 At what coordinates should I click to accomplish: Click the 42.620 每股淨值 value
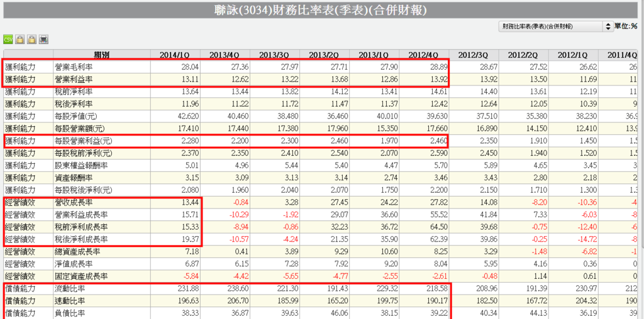click(x=189, y=116)
